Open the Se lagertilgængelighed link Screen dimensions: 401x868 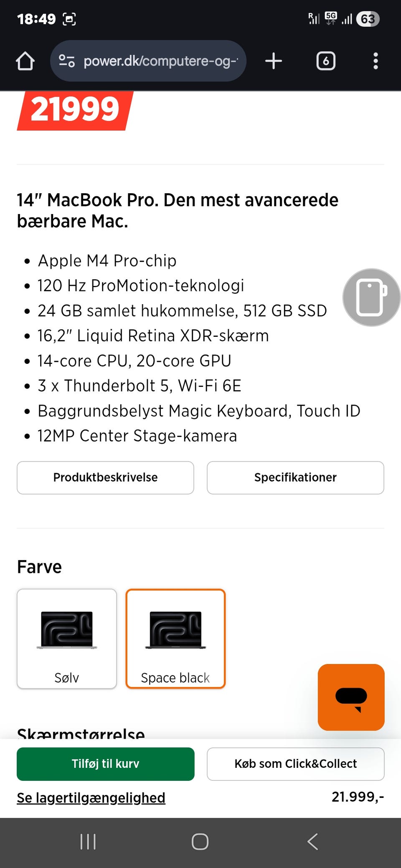(91, 797)
